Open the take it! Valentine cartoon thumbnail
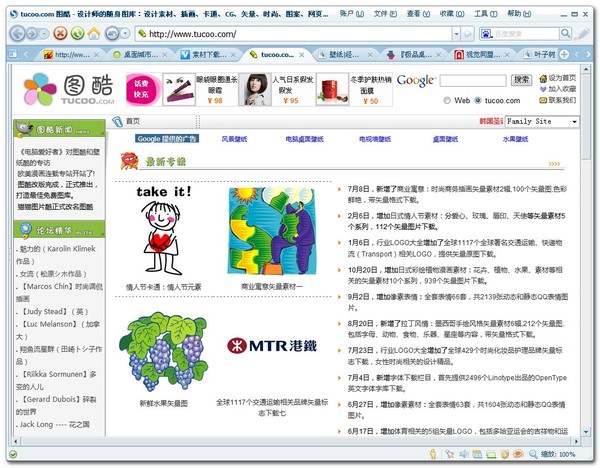Image resolution: width=600 pixels, height=468 pixels. coord(163,230)
